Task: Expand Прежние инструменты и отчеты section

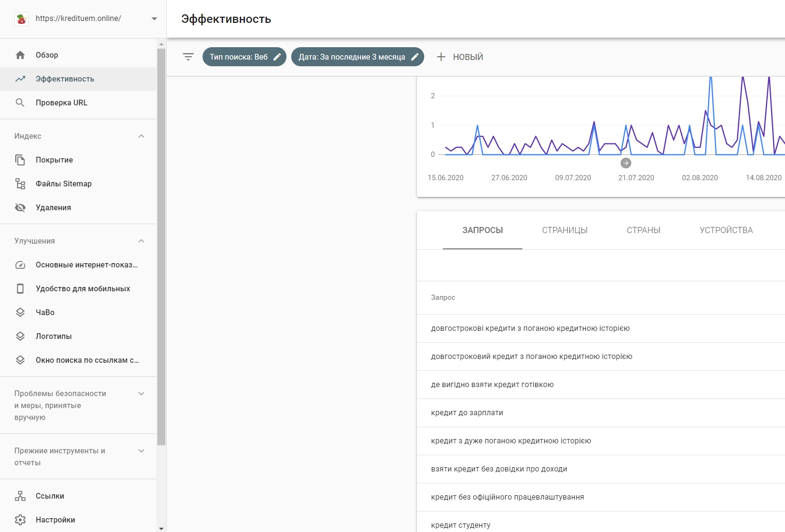Action: tap(141, 450)
